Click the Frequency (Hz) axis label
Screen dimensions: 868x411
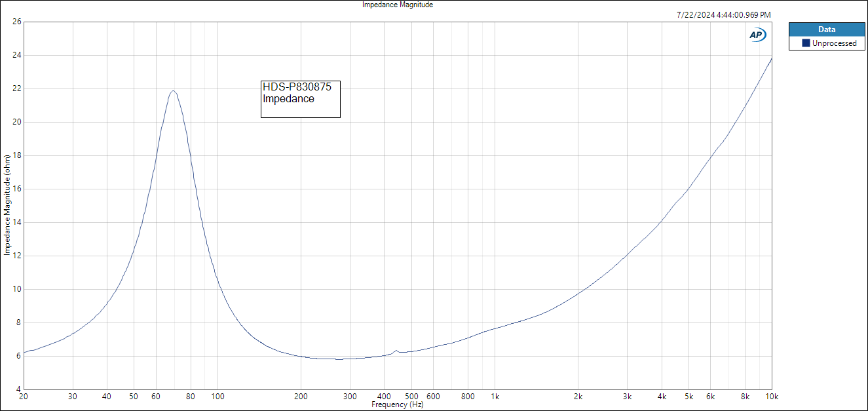[x=398, y=405]
